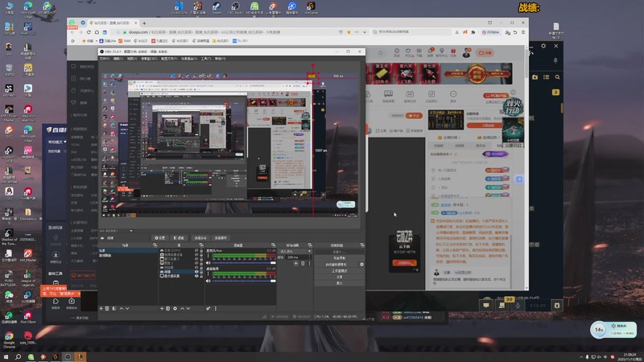Screen dimensions: 644x362
Task: Click the Douyu 开播 button
Action: coord(485,52)
